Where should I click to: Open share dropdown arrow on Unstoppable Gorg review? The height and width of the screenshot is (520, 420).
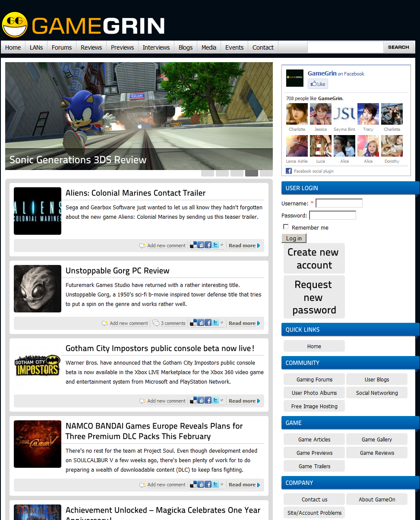pos(222,323)
